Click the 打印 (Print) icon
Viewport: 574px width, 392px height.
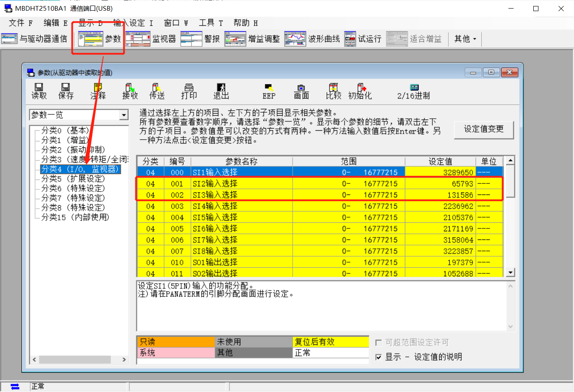[189, 91]
